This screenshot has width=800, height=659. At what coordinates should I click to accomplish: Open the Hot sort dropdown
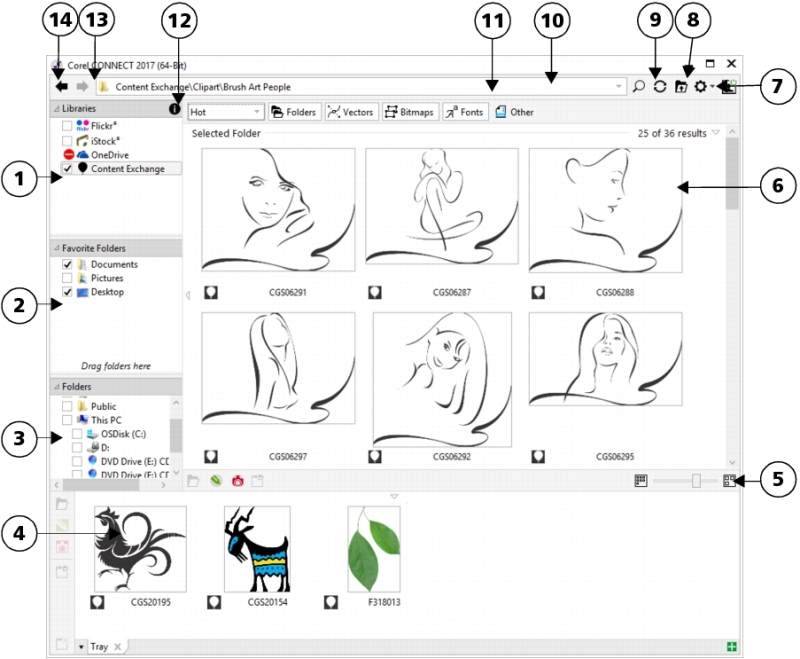click(x=225, y=112)
